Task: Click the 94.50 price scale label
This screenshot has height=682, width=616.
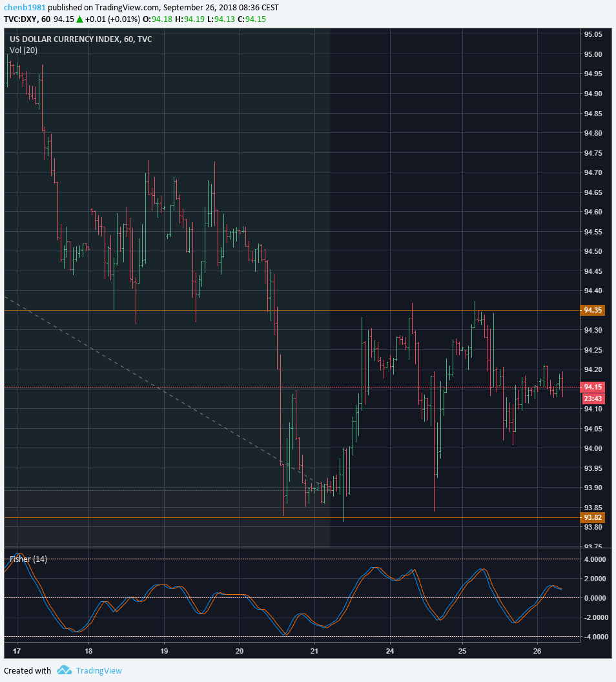Action: coord(593,251)
